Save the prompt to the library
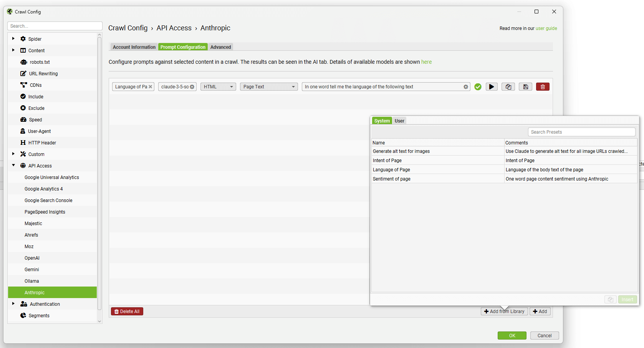Image resolution: width=644 pixels, height=348 pixels. (525, 86)
